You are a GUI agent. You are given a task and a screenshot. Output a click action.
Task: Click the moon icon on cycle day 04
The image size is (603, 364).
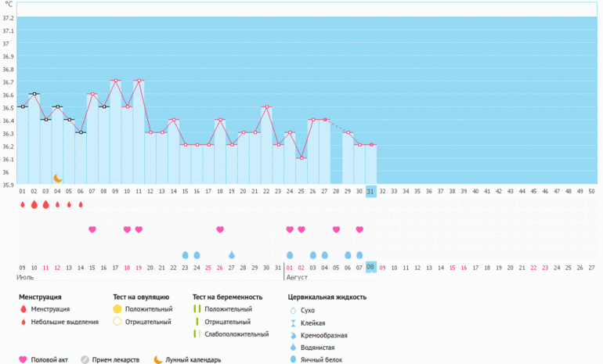(x=57, y=178)
